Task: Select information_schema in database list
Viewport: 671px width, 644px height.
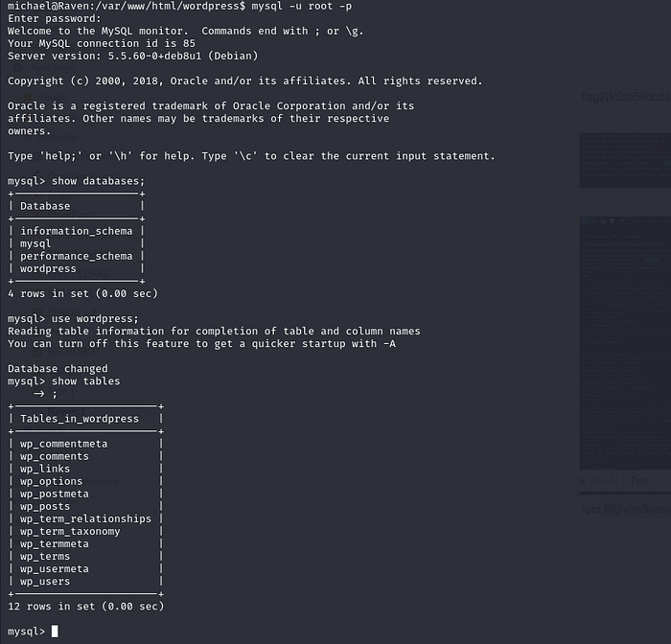Action: coord(76,230)
